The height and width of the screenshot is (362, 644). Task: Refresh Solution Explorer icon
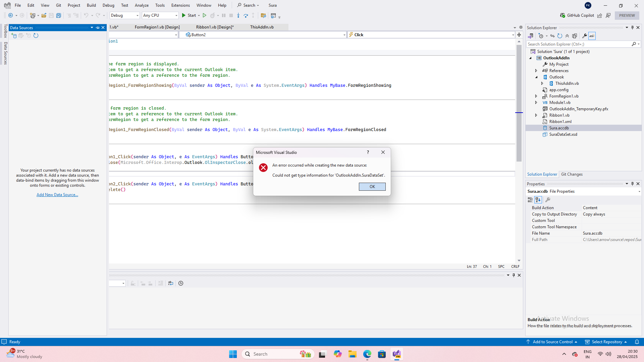coord(560,36)
